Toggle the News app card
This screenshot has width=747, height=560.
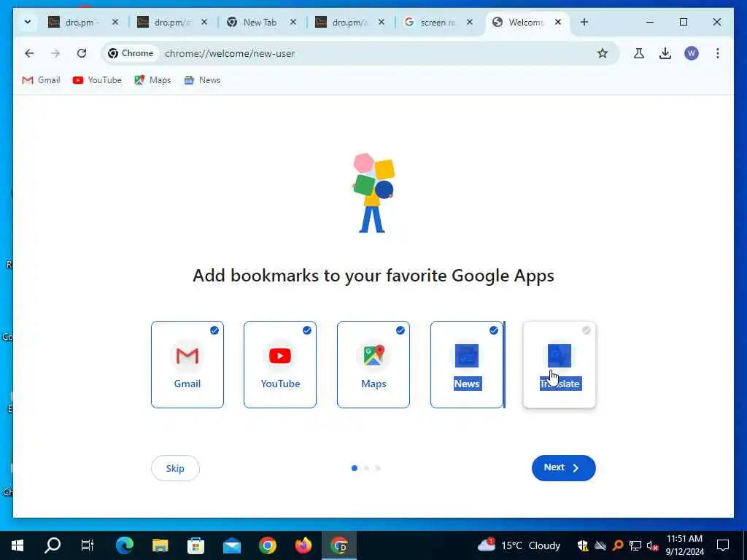pyautogui.click(x=467, y=365)
